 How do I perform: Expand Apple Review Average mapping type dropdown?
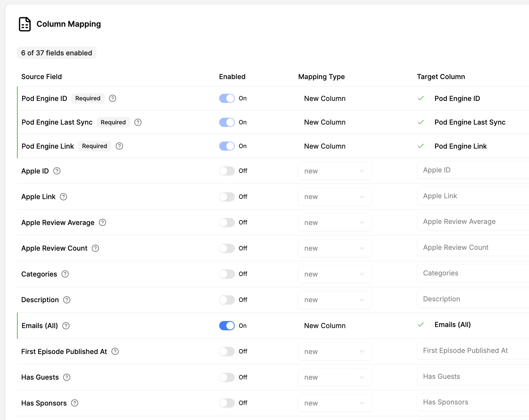point(335,223)
